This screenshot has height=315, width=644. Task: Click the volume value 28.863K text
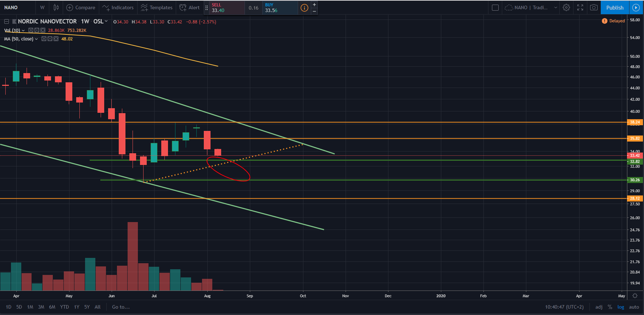[x=56, y=31]
